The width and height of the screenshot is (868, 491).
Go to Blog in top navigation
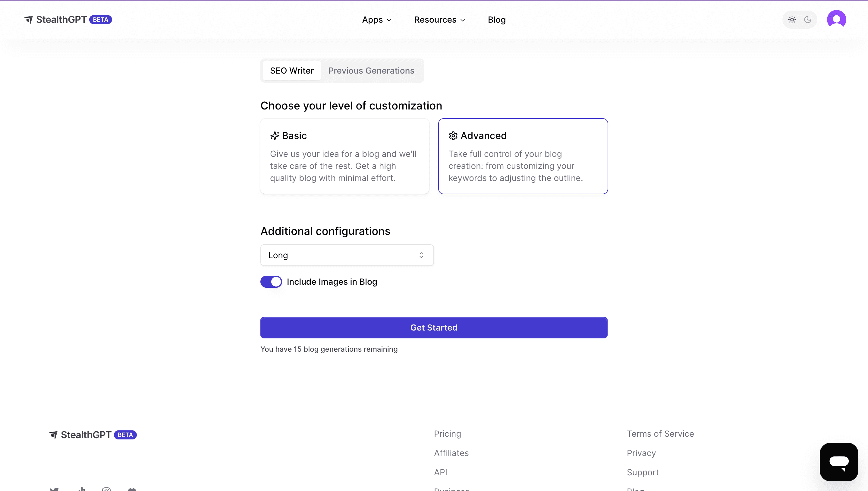pyautogui.click(x=496, y=20)
